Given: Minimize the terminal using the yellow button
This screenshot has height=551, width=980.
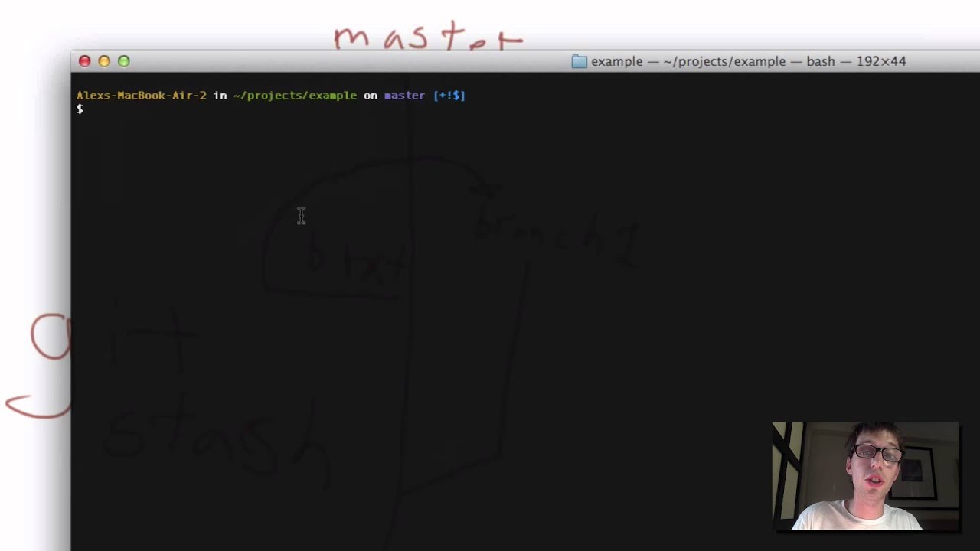Looking at the screenshot, I should (104, 61).
